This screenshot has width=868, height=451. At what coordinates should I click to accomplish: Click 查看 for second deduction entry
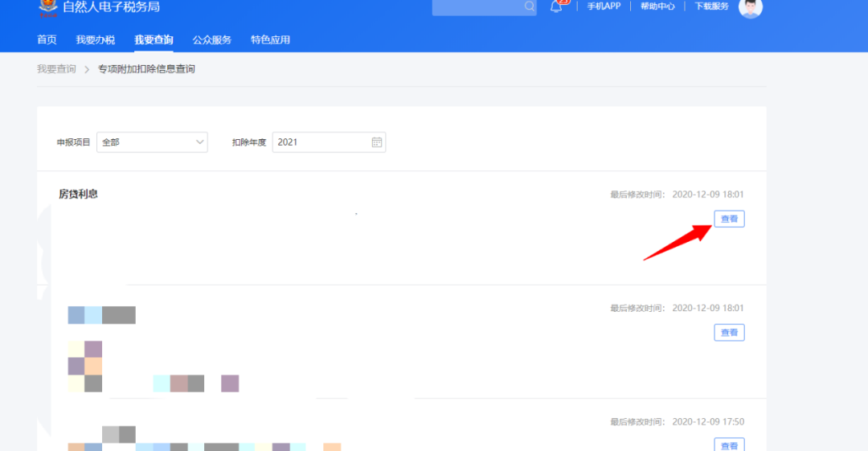click(729, 333)
